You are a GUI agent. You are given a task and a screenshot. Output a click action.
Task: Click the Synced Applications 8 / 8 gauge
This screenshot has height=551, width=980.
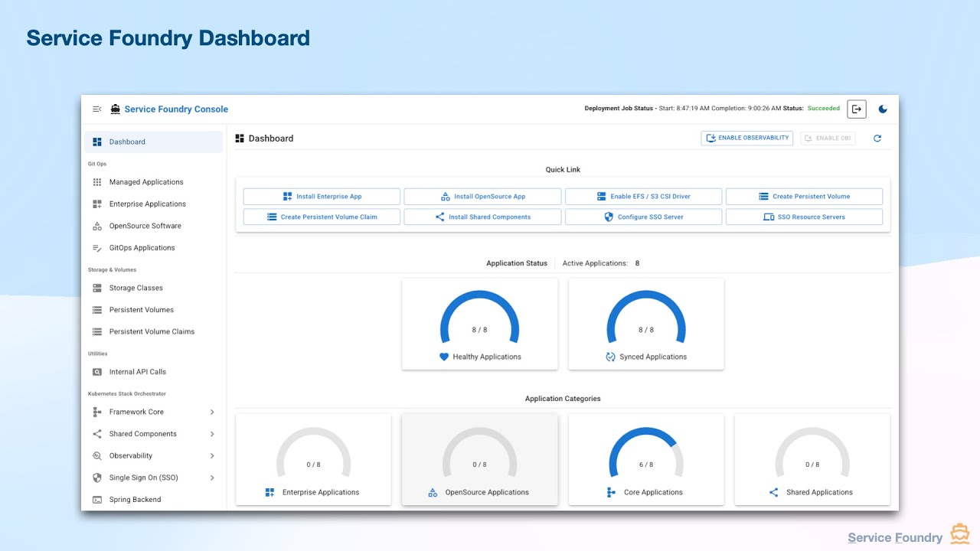coord(646,318)
